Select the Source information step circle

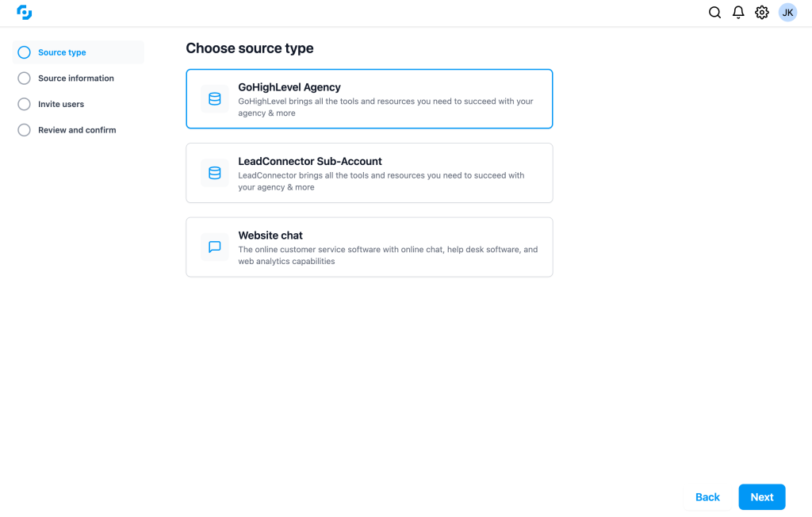tap(24, 79)
